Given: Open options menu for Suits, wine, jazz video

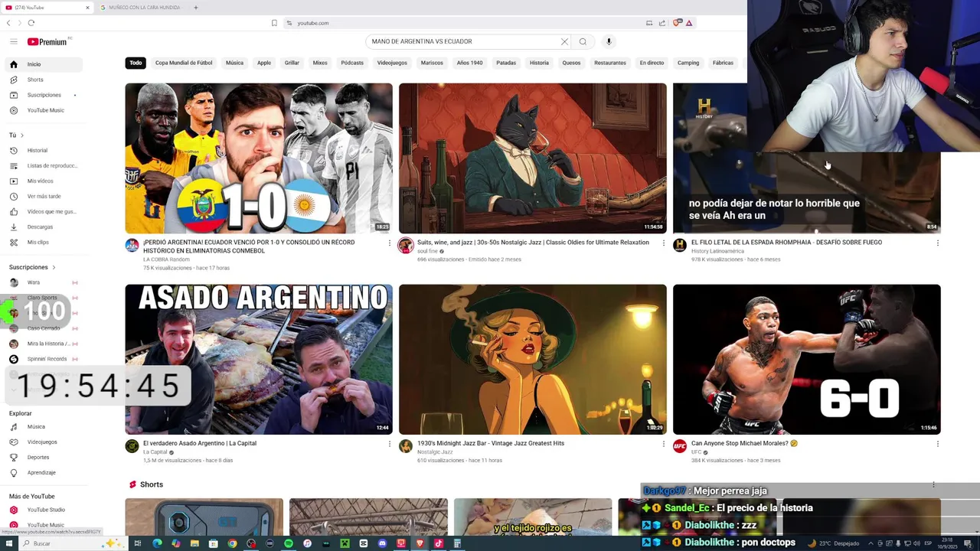Looking at the screenshot, I should click(x=663, y=243).
